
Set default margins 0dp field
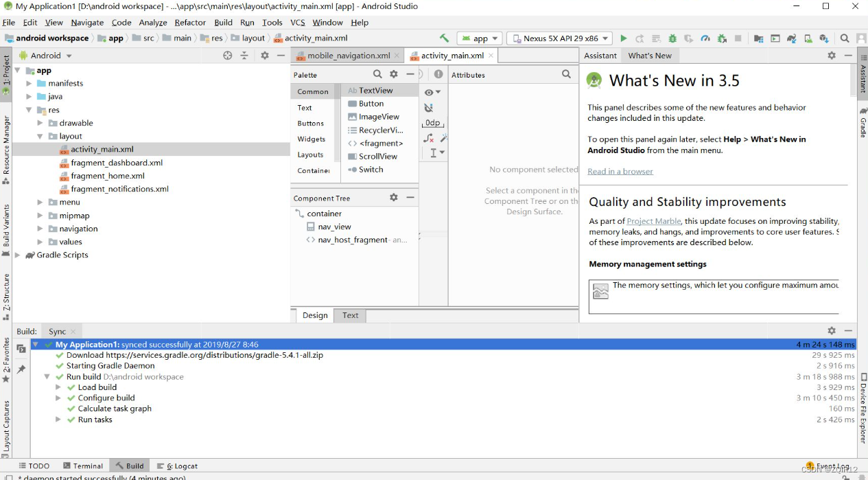433,123
